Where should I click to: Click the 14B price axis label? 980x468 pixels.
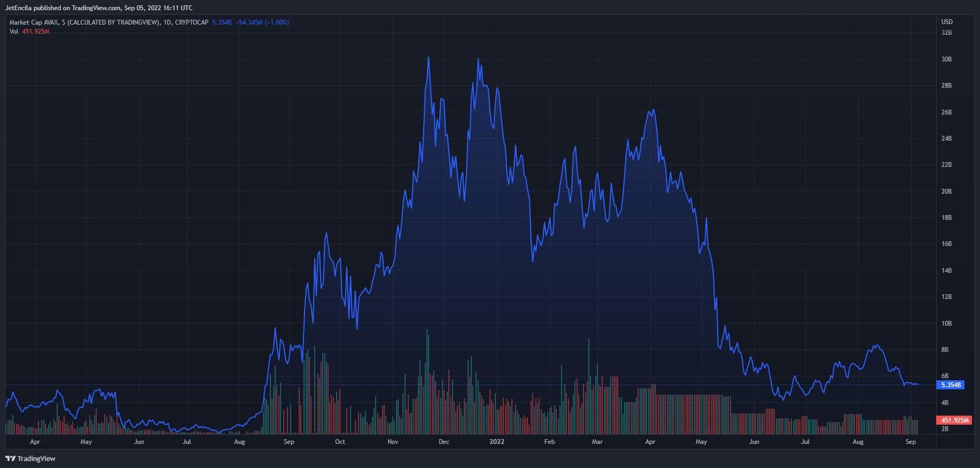(x=946, y=271)
